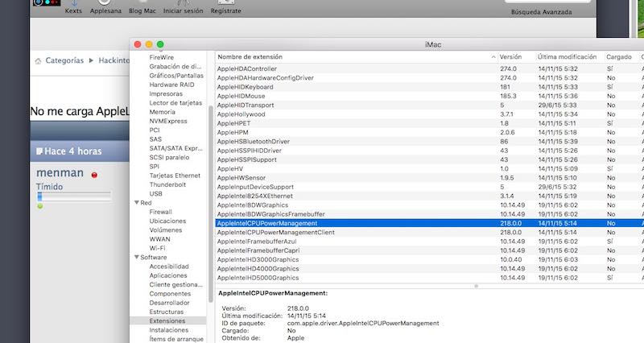Select AppleIntelCPUPowerManagementClient row
644x343 pixels.
[x=429, y=232]
